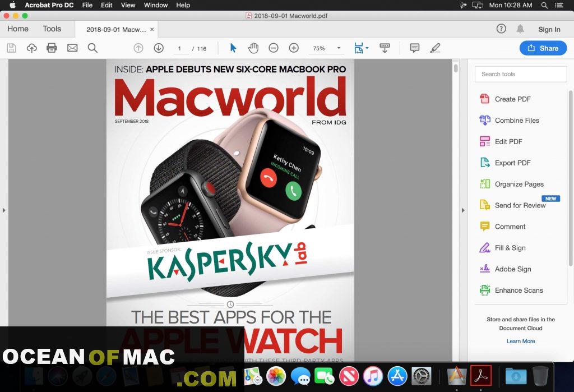This screenshot has height=392, width=574.
Task: Expand the left navigation pane arrow
Action: click(4, 210)
